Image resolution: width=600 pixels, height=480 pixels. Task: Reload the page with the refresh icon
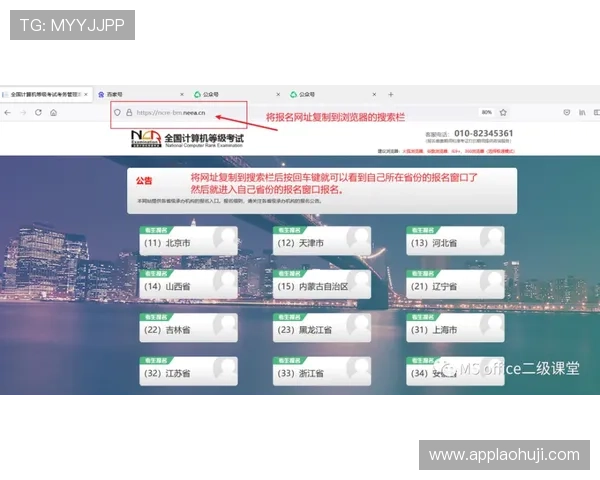38,113
